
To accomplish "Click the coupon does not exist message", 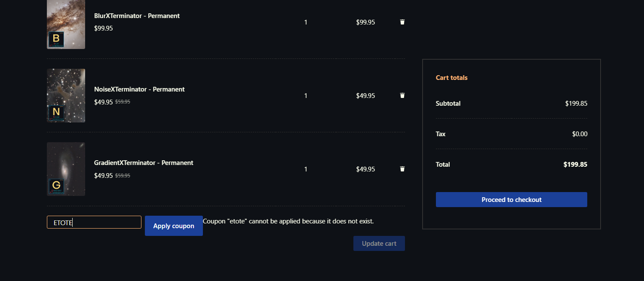I will point(288,221).
